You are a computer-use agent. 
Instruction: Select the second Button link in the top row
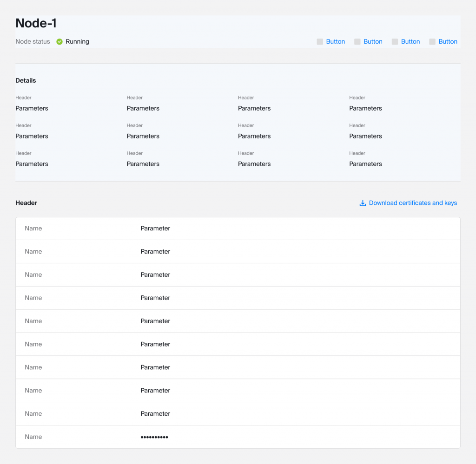click(x=373, y=41)
